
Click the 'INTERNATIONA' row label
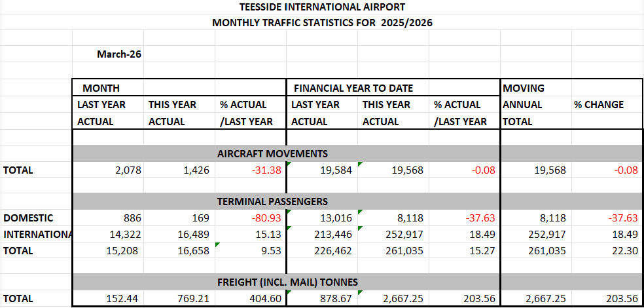tap(37, 235)
